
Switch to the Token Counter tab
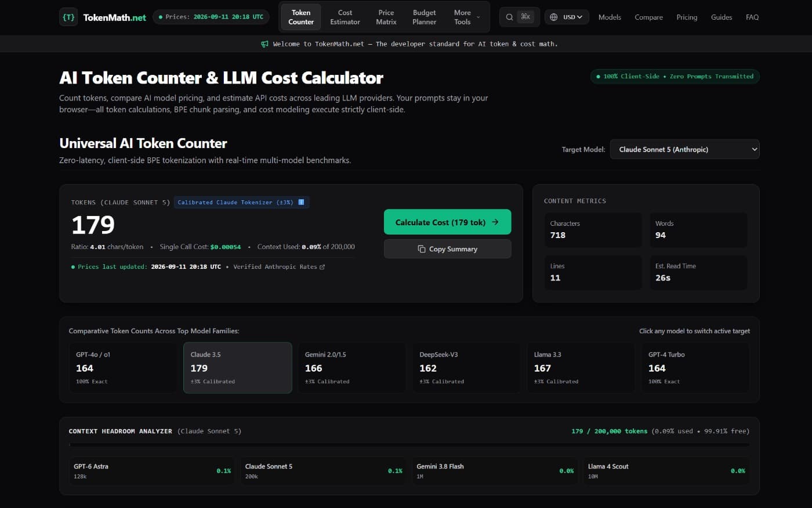point(301,17)
